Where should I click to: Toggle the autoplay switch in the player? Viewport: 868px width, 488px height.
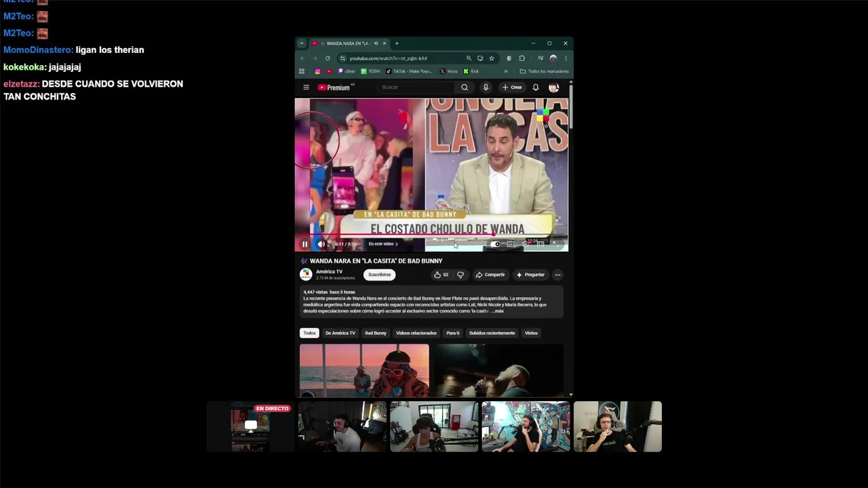(x=496, y=244)
